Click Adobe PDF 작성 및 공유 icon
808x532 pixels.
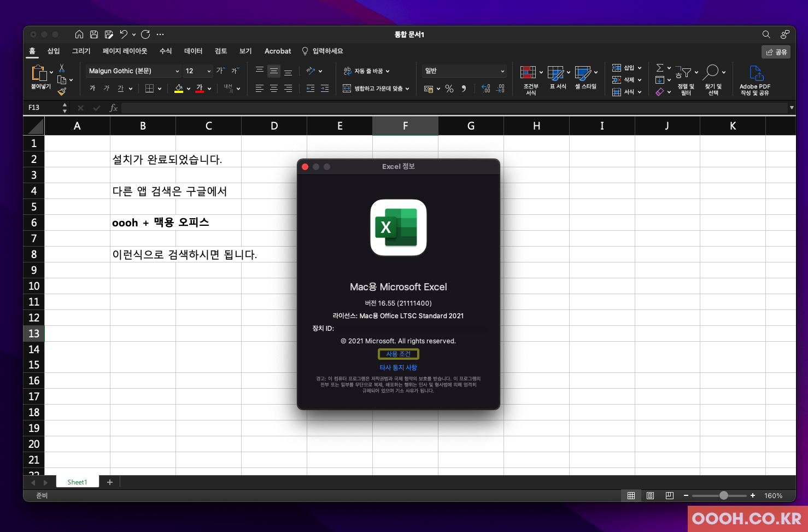pos(755,80)
